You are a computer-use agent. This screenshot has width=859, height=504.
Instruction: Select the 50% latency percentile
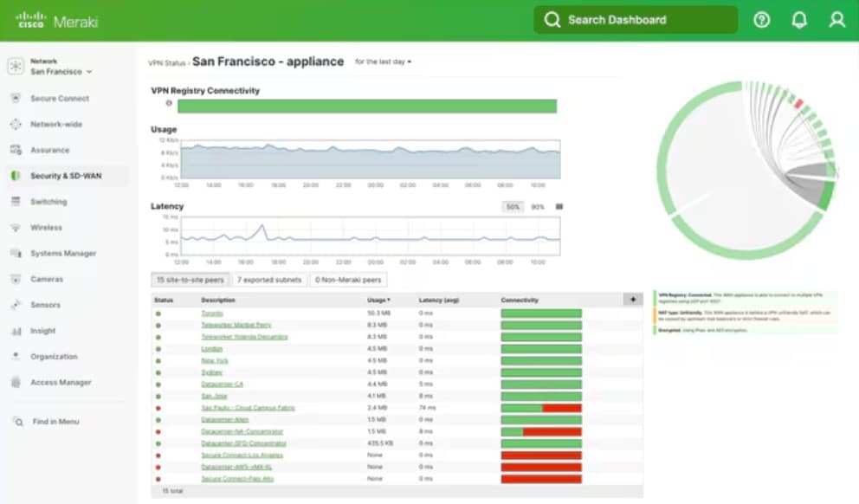[x=513, y=206]
